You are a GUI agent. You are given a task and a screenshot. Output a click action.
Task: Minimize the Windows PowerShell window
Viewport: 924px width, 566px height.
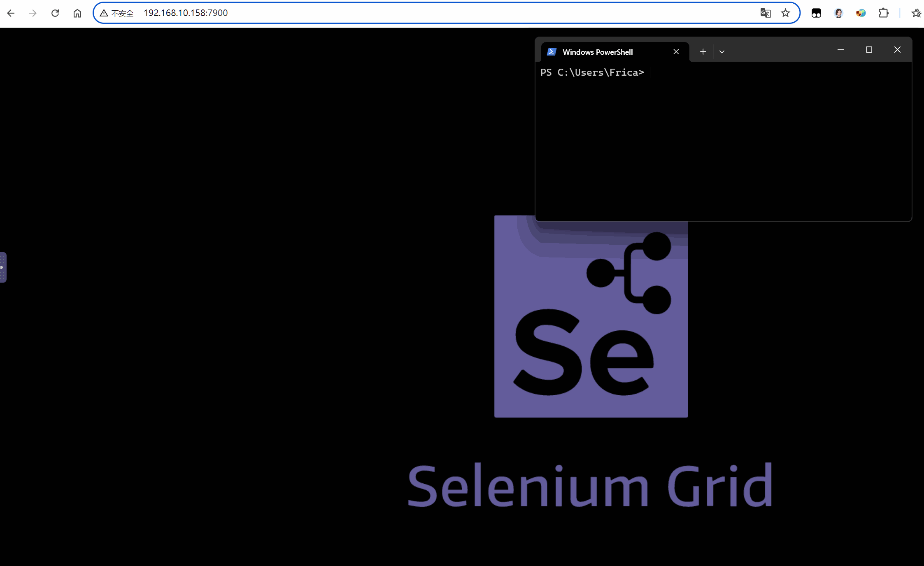[x=840, y=50]
